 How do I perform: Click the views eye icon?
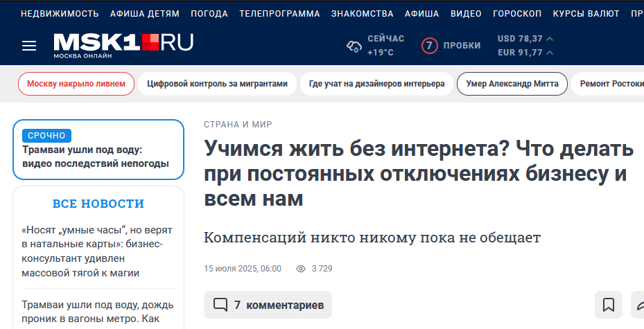click(x=301, y=269)
